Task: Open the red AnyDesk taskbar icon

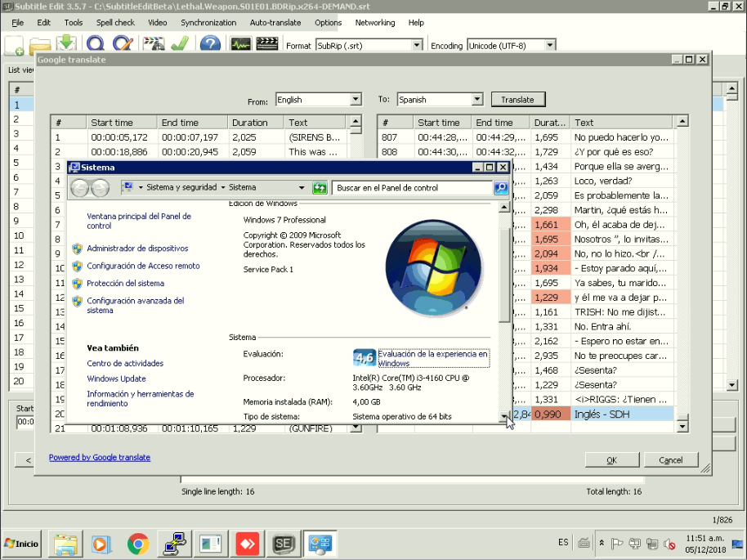Action: point(248,544)
